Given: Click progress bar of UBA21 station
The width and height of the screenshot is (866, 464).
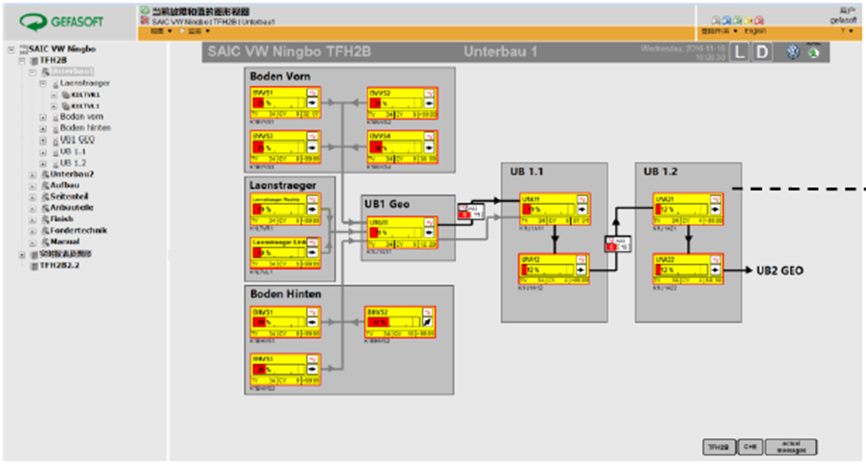Looking at the screenshot, I should tap(682, 210).
